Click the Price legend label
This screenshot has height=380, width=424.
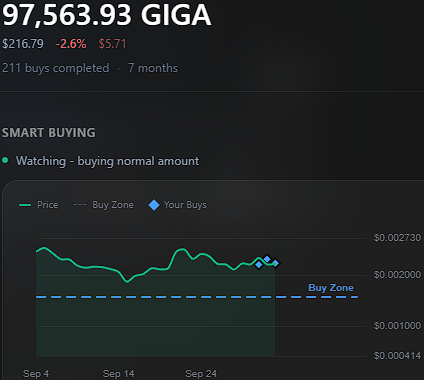(x=48, y=205)
